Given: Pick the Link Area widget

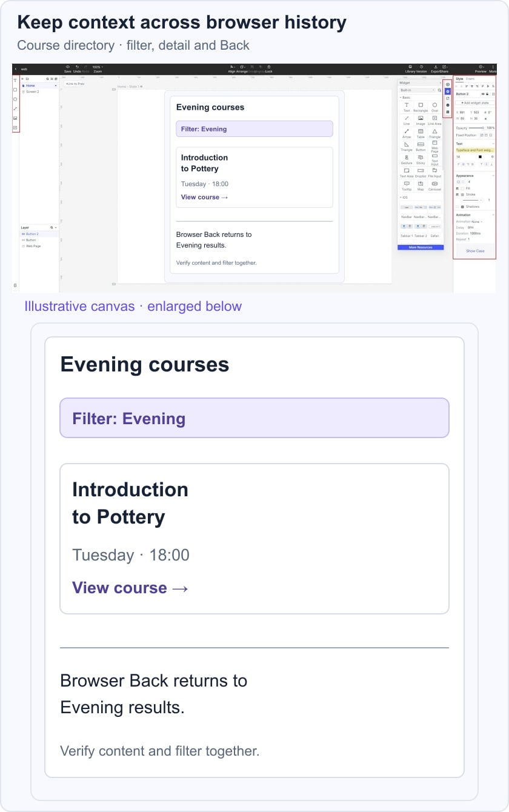Looking at the screenshot, I should click(434, 120).
